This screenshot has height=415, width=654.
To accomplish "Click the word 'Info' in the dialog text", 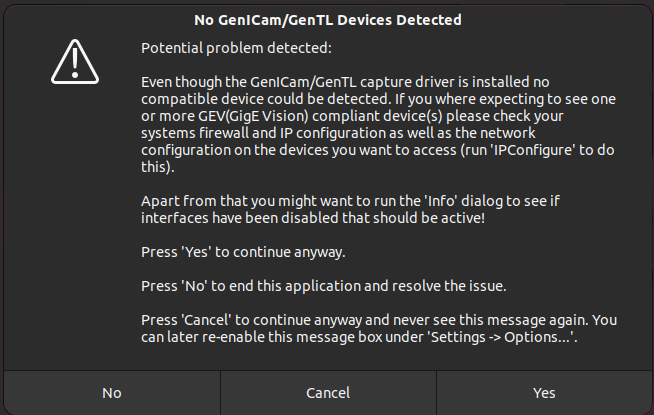I will pyautogui.click(x=442, y=201).
